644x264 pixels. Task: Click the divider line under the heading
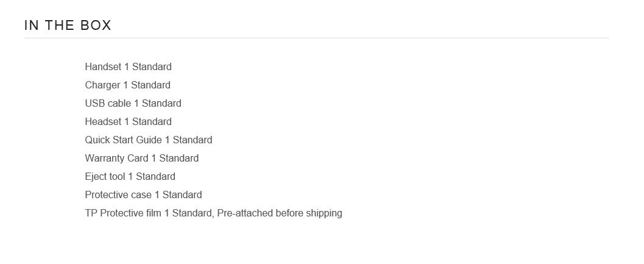316,38
